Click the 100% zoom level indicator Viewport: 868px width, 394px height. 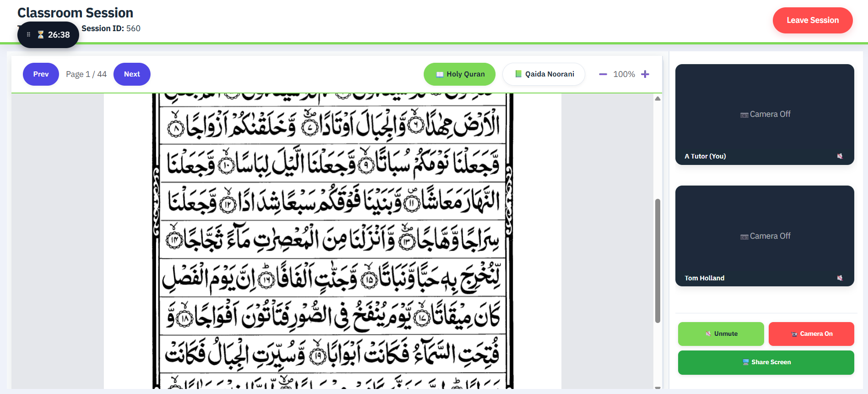(x=624, y=74)
